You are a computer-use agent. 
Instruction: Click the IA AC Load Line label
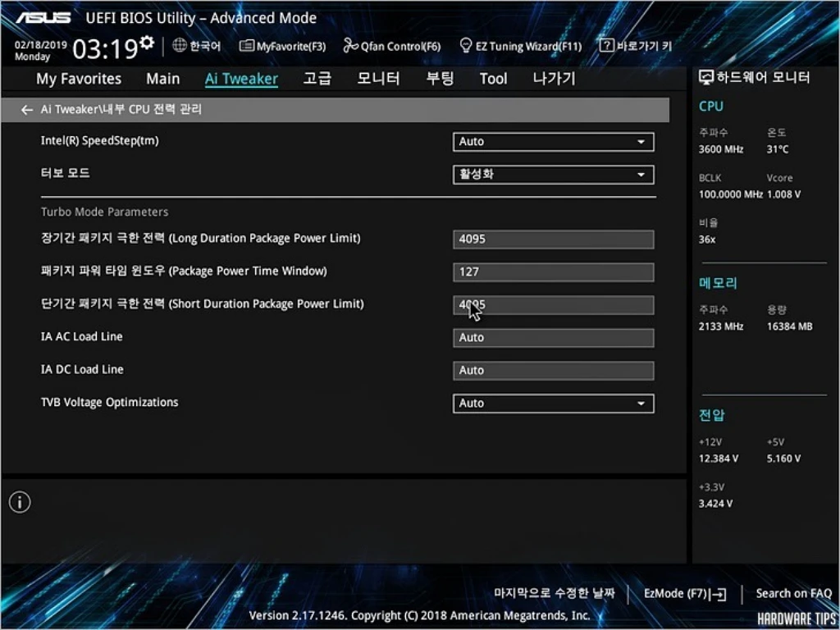(81, 336)
